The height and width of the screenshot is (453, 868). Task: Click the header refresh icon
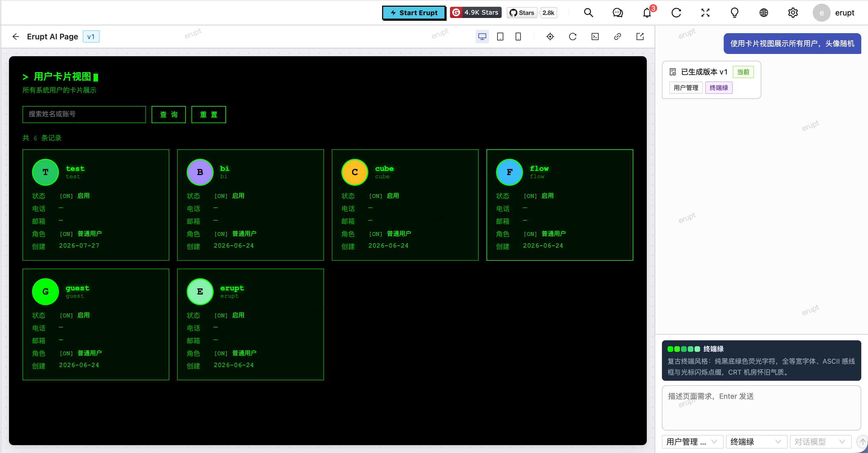click(x=676, y=13)
